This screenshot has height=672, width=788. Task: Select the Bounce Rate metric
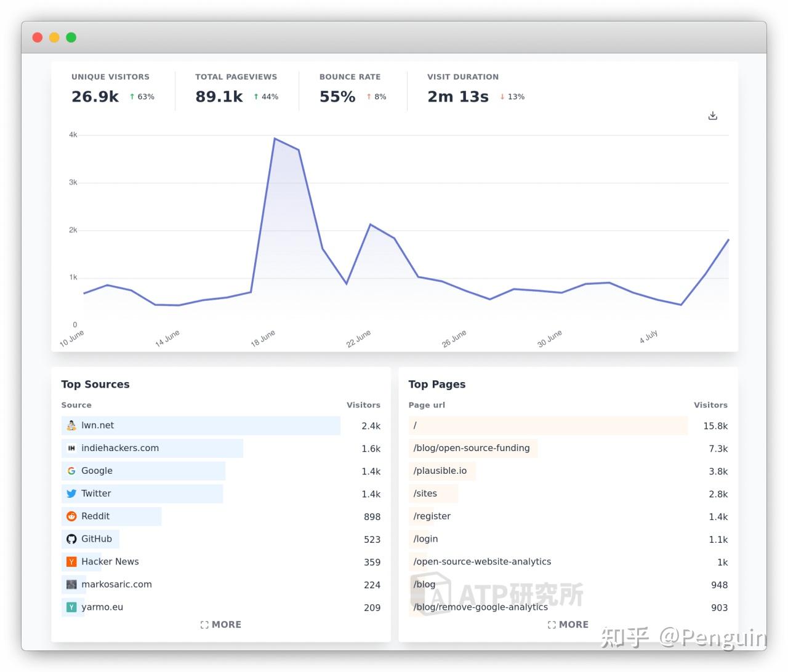[x=353, y=89]
